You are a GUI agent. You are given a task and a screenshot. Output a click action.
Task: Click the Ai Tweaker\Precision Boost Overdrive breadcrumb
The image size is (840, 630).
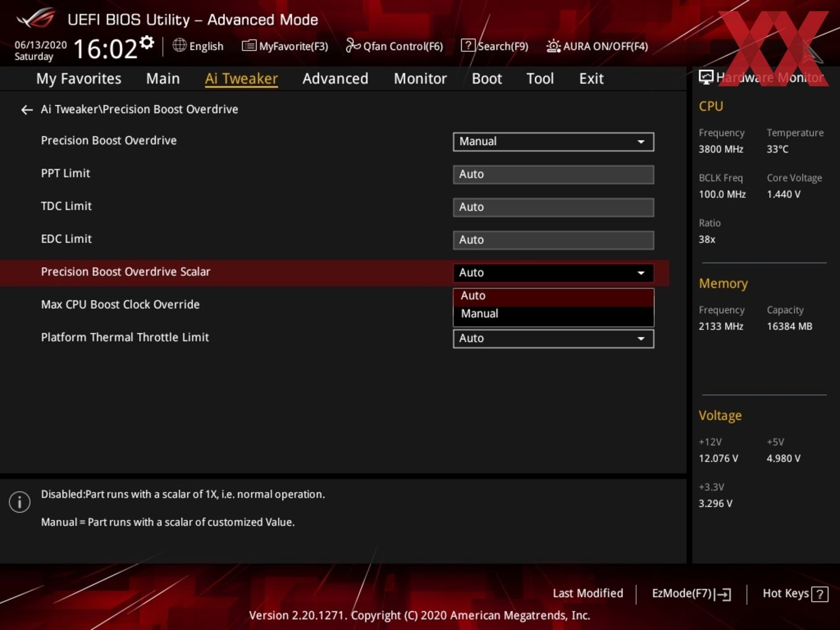[139, 109]
